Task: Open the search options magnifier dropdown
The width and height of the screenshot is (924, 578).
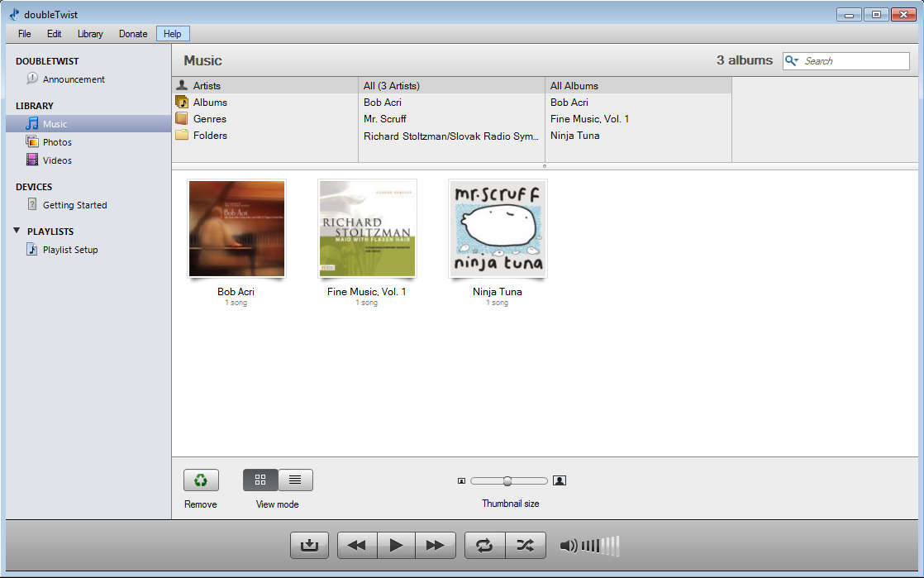Action: click(792, 60)
